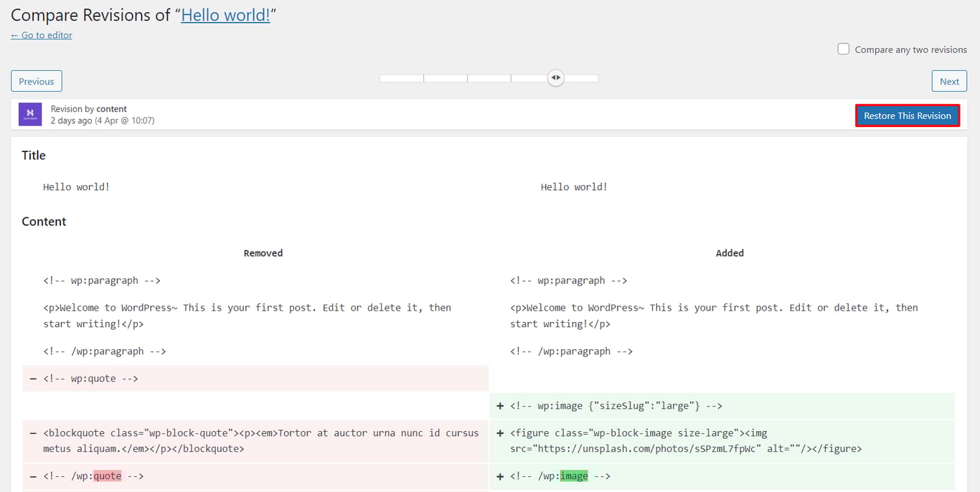The image size is (980, 492).
Task: Click the minus icon beside "<!-- /wp:quote -->"
Action: click(32, 476)
